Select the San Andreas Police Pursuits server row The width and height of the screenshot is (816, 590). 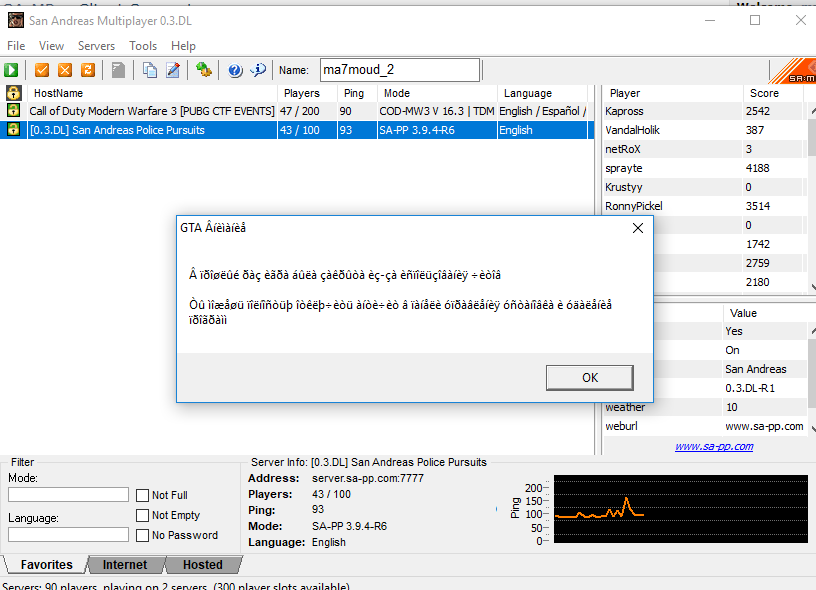point(297,130)
